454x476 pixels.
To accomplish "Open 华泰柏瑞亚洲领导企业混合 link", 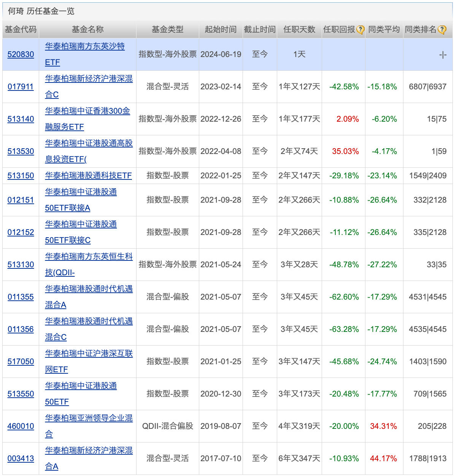I will click(89, 426).
